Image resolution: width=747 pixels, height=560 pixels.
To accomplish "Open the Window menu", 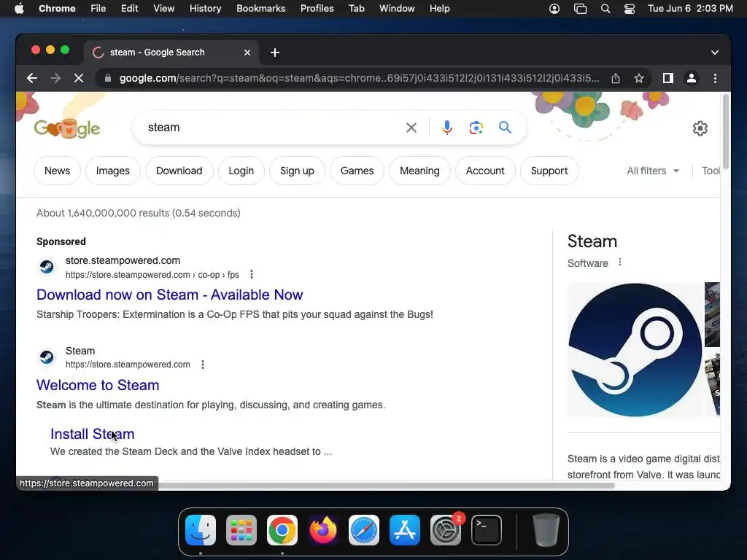I will (x=397, y=9).
